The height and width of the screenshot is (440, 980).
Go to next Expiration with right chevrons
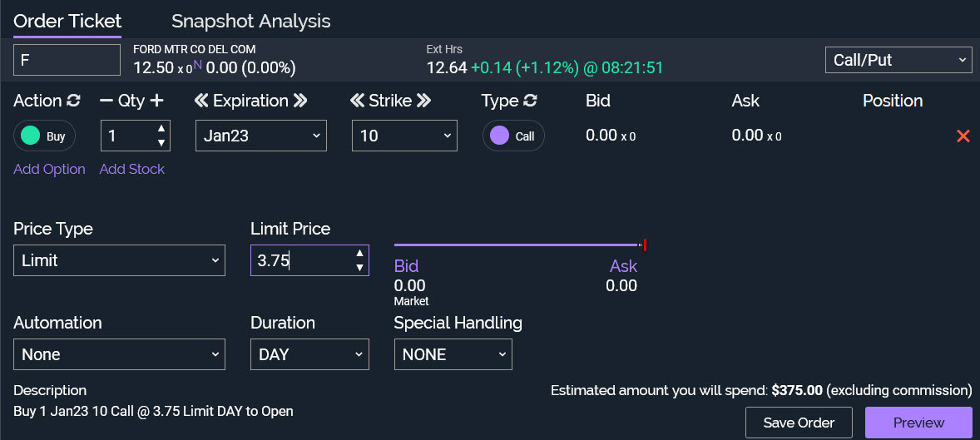coord(300,101)
